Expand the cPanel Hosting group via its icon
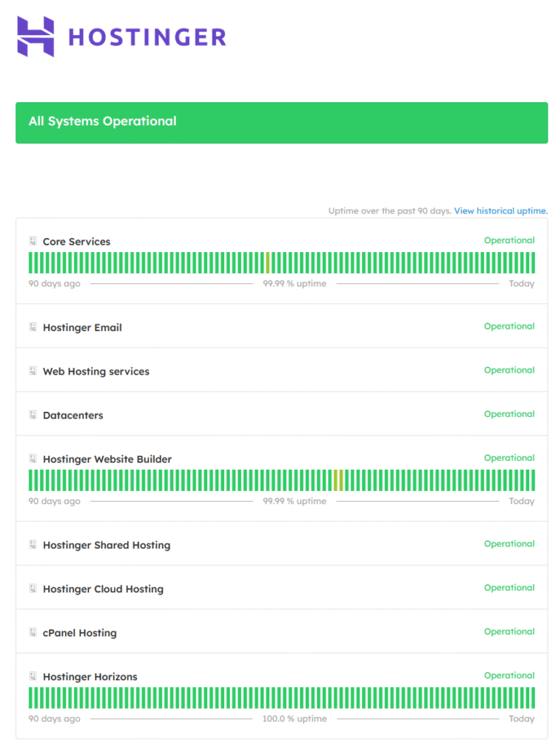Screen dimensions: 560x748 (x=33, y=633)
